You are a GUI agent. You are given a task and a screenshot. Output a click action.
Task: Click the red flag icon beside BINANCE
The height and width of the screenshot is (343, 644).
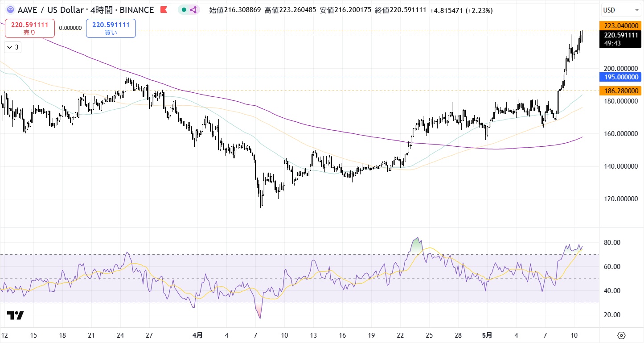[164, 10]
